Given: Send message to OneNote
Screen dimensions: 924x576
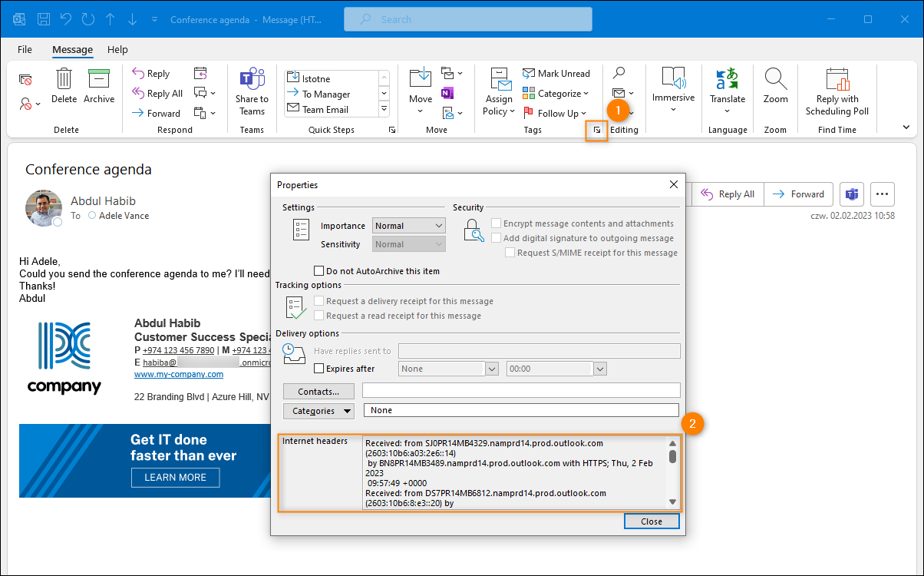Looking at the screenshot, I should 447,93.
